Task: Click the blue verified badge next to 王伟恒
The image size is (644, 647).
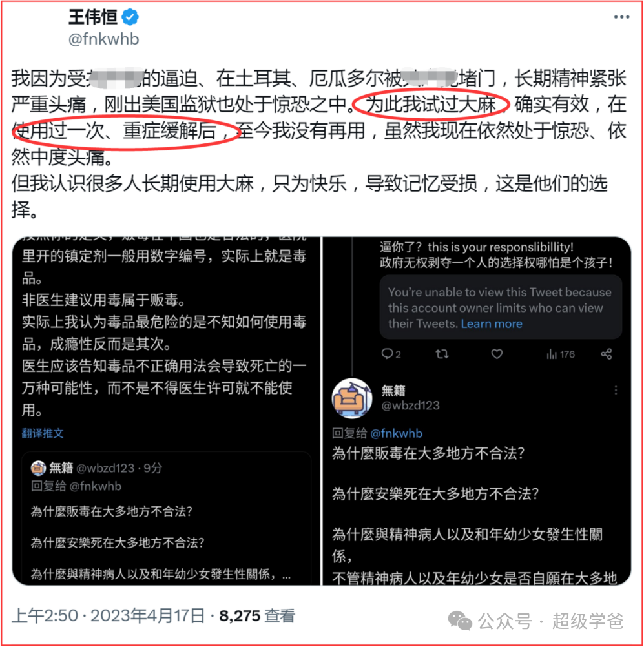Action: [130, 17]
